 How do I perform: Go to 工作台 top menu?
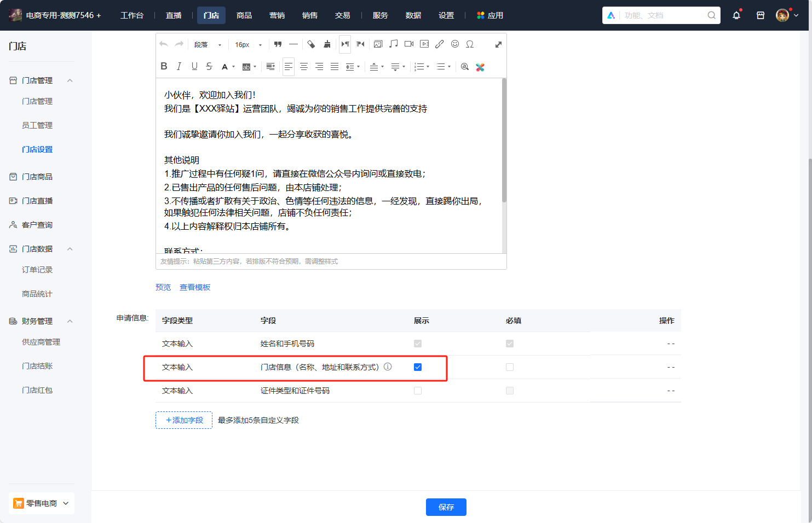coord(132,15)
